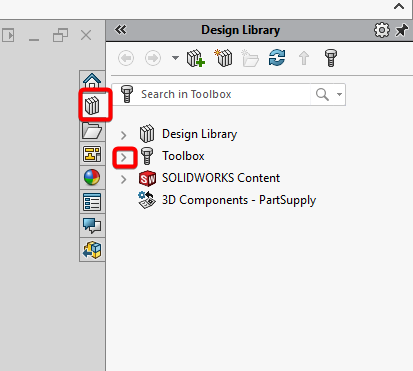Refresh the Design Library

tap(277, 58)
